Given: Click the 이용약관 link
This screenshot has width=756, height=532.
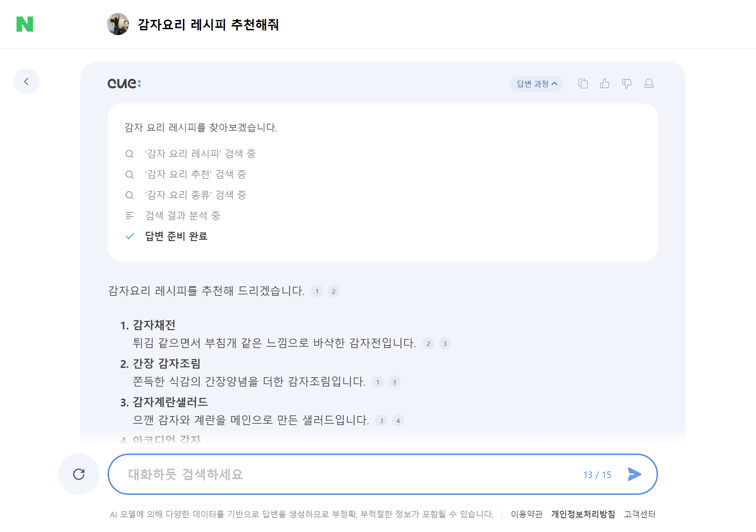Looking at the screenshot, I should click(x=526, y=514).
